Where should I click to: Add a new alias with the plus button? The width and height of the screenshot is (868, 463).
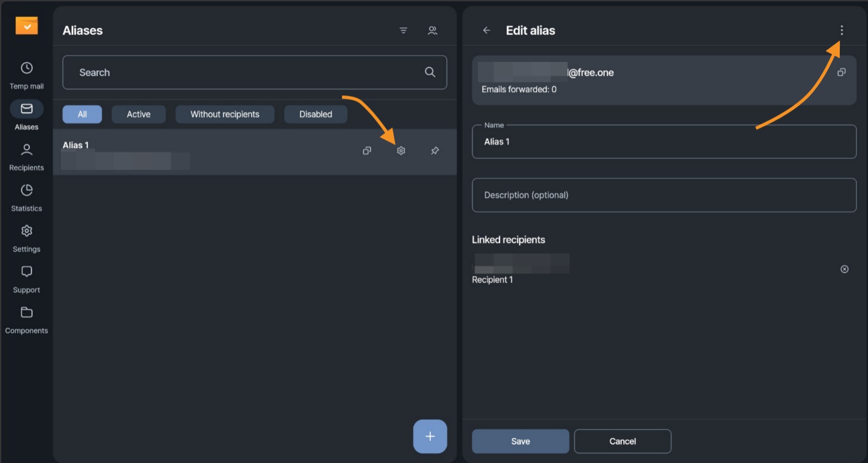(x=430, y=436)
